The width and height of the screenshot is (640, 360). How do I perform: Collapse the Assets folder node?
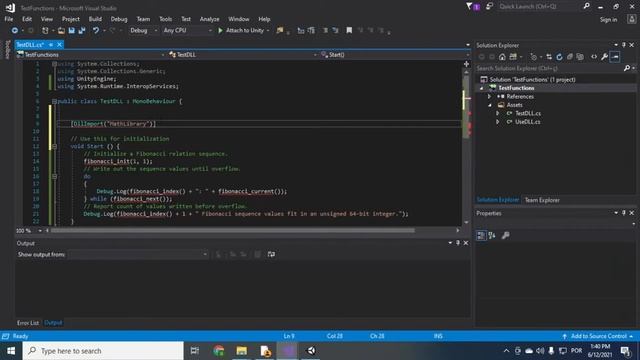tap(489, 105)
